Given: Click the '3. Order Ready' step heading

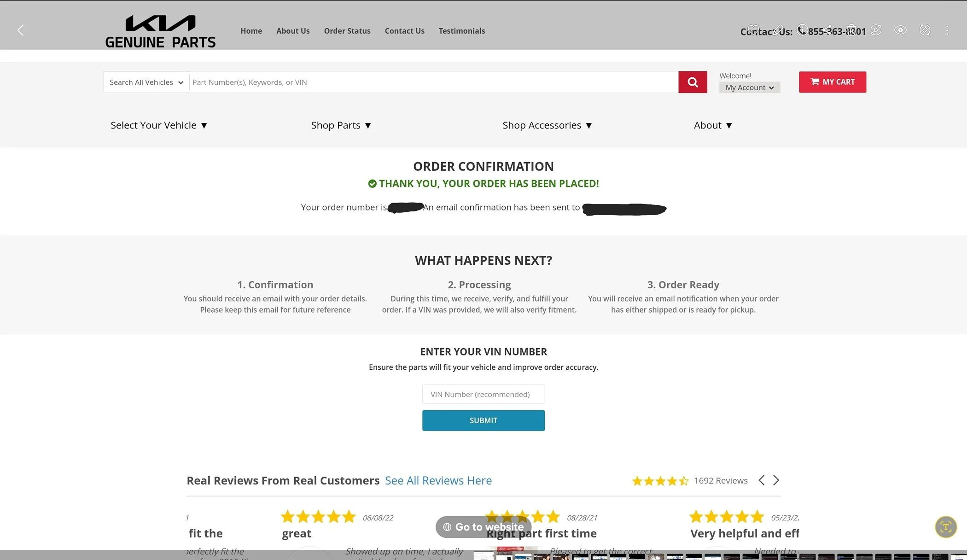Looking at the screenshot, I should pos(683,285).
